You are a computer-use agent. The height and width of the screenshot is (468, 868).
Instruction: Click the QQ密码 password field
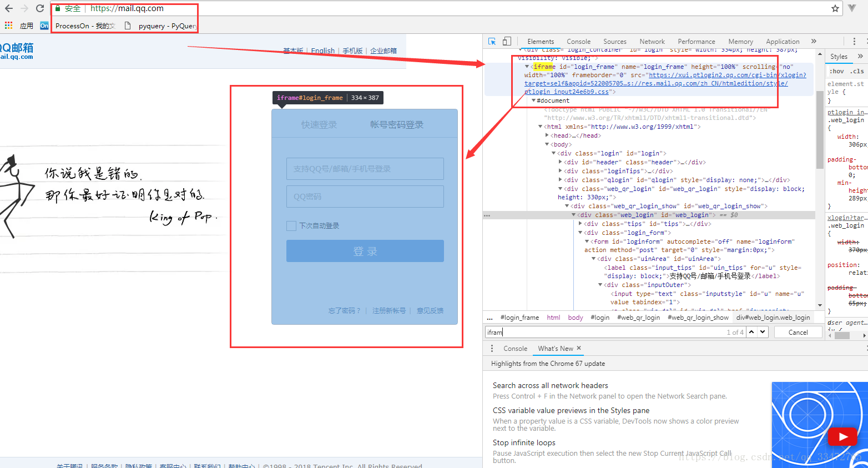coord(365,197)
